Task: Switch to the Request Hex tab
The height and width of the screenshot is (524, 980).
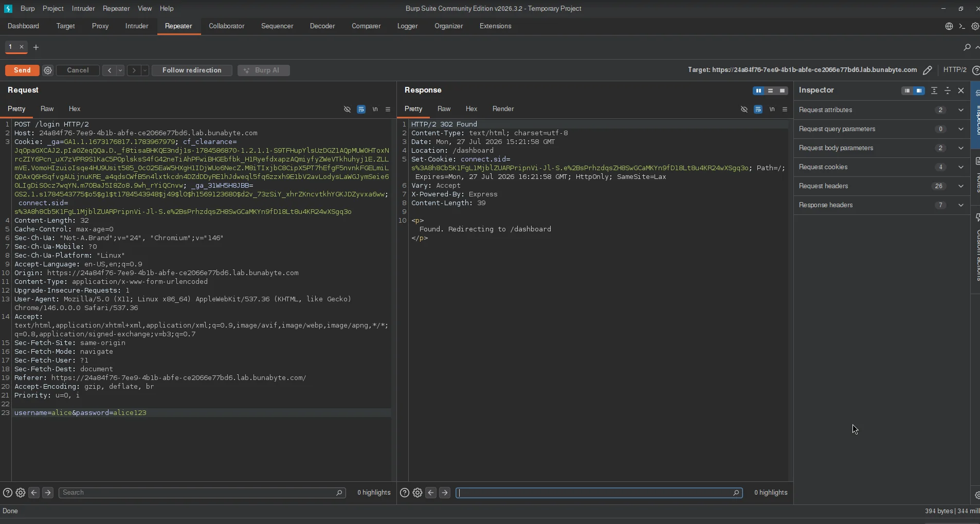Action: click(75, 109)
